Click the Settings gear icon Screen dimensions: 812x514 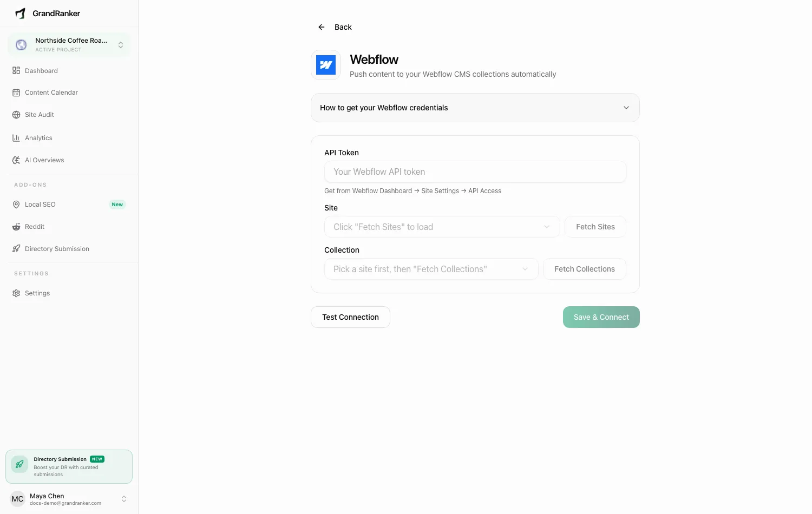click(x=16, y=293)
